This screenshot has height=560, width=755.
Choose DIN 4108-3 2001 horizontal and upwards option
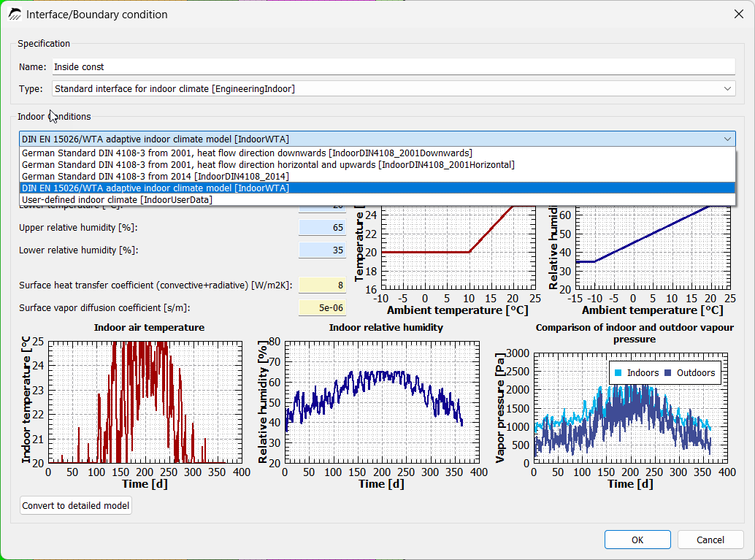click(x=377, y=165)
